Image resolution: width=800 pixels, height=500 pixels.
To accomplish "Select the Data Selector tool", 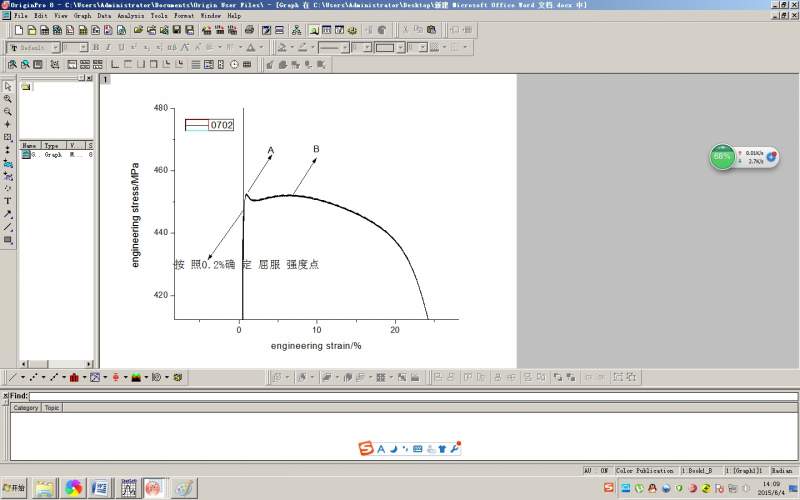I will [x=8, y=150].
